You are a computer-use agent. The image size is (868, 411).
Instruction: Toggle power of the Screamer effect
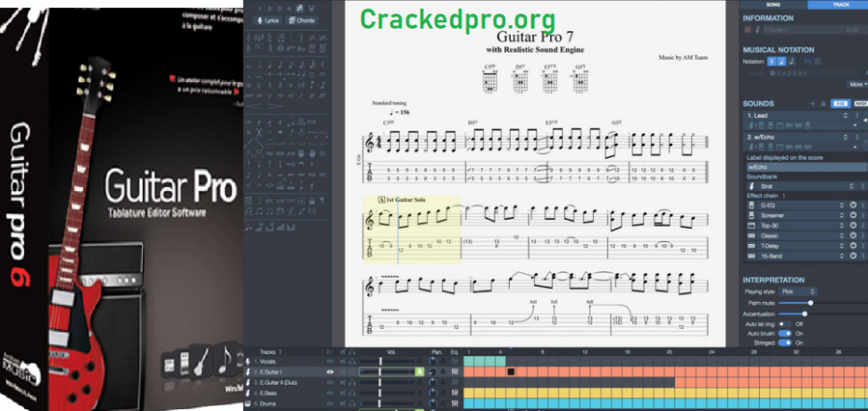853,215
